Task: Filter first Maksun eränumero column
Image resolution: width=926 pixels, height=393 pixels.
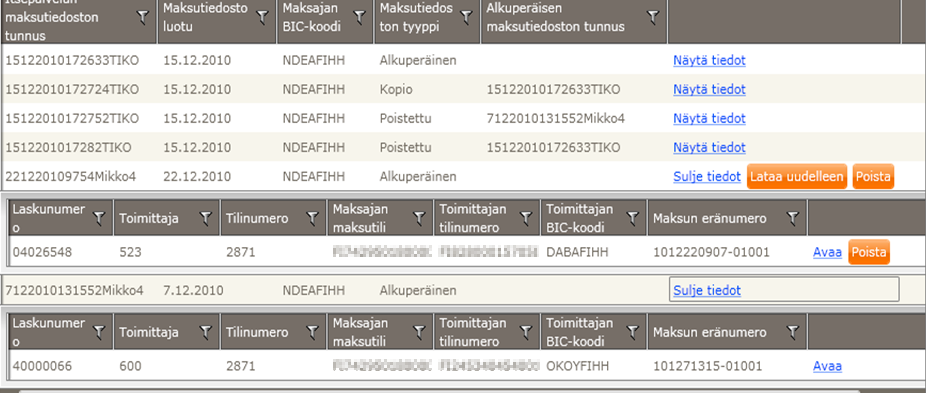Action: point(793,219)
